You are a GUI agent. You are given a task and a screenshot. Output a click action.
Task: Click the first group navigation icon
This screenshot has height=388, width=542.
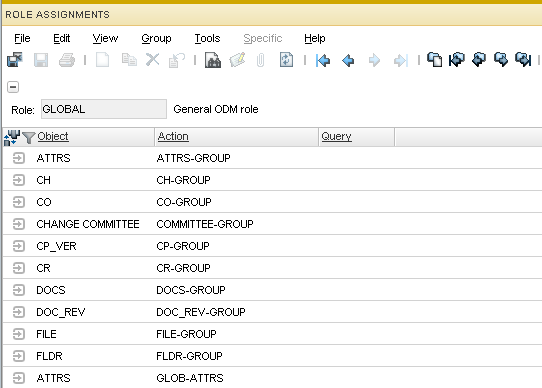point(457,60)
